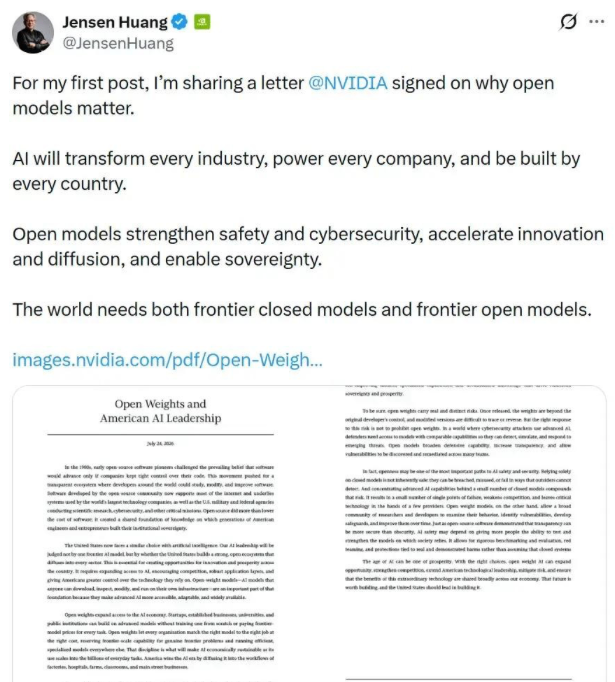Click the blue verified checkmark badge
615x682 pixels.
point(179,22)
